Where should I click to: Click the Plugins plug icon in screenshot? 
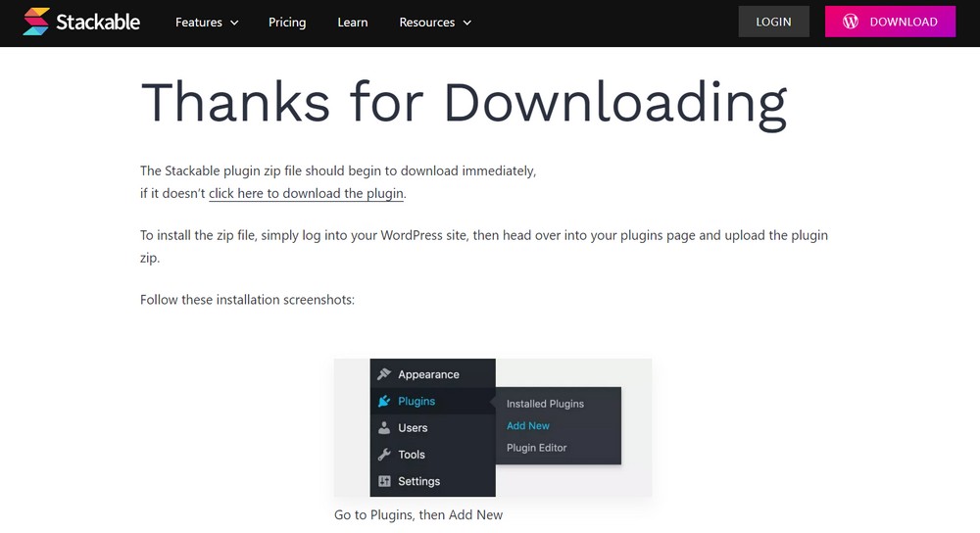pos(384,401)
